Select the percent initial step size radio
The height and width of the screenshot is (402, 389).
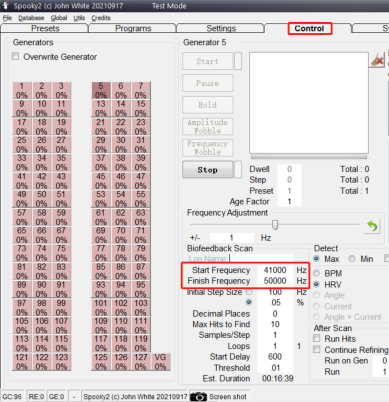pyautogui.click(x=249, y=302)
